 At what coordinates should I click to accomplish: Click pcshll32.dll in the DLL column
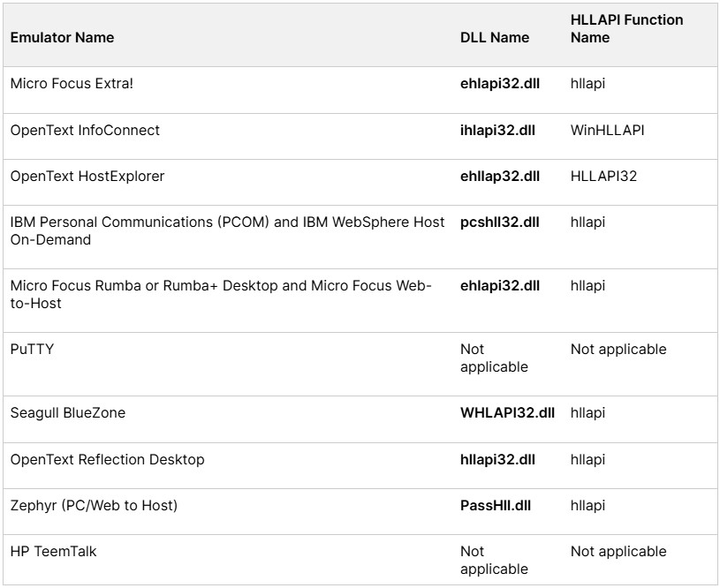coord(500,222)
